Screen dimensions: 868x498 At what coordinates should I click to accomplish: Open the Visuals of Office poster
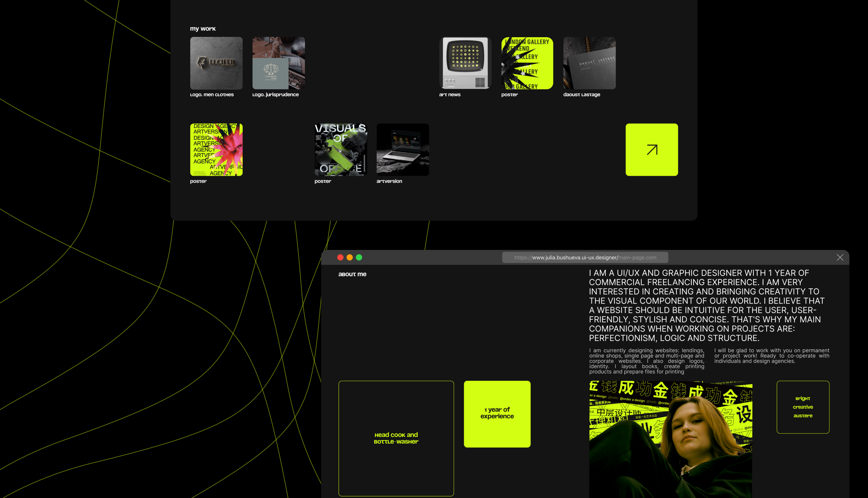pos(340,149)
